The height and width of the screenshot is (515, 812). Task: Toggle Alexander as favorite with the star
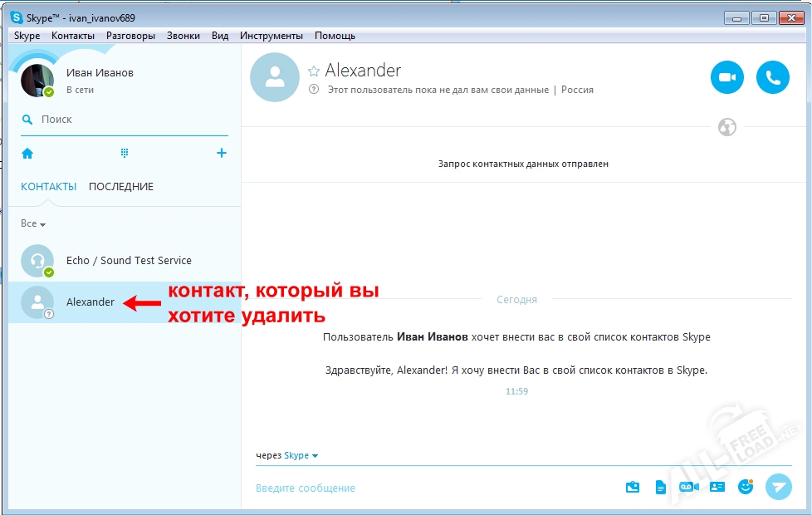tap(313, 71)
